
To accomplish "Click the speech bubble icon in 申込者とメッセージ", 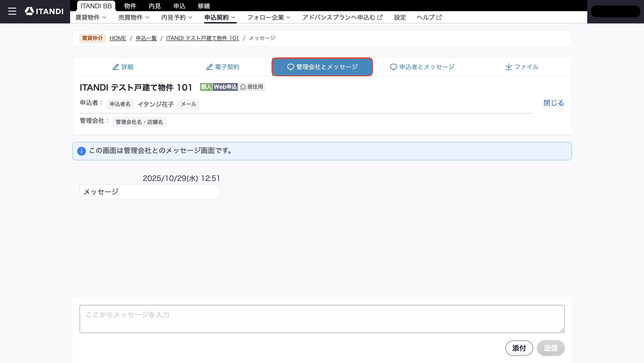I will click(x=394, y=67).
